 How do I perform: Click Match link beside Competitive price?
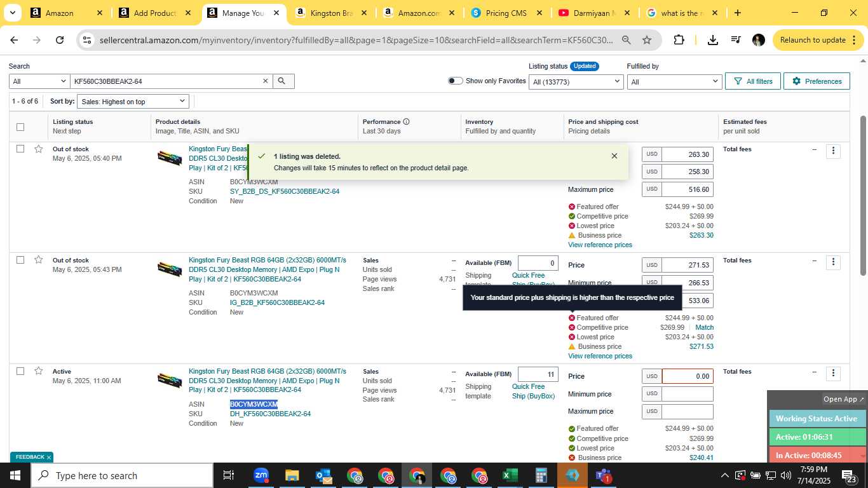(x=704, y=327)
